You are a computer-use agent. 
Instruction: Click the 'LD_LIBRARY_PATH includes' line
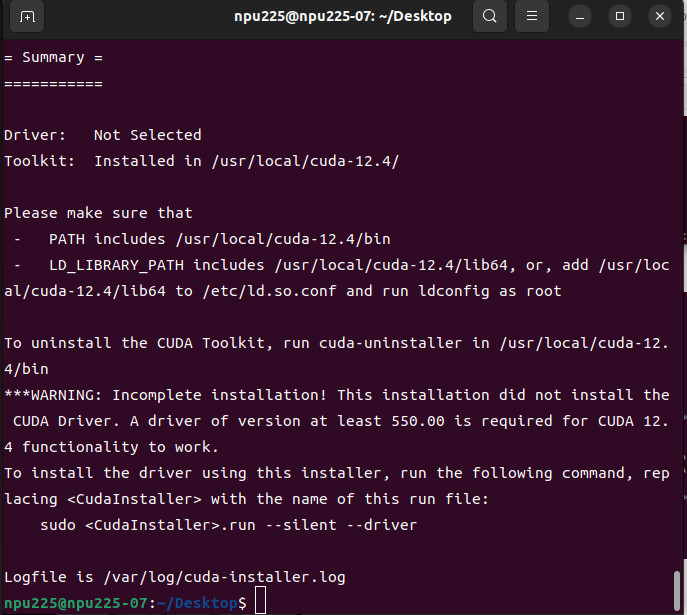point(341,265)
